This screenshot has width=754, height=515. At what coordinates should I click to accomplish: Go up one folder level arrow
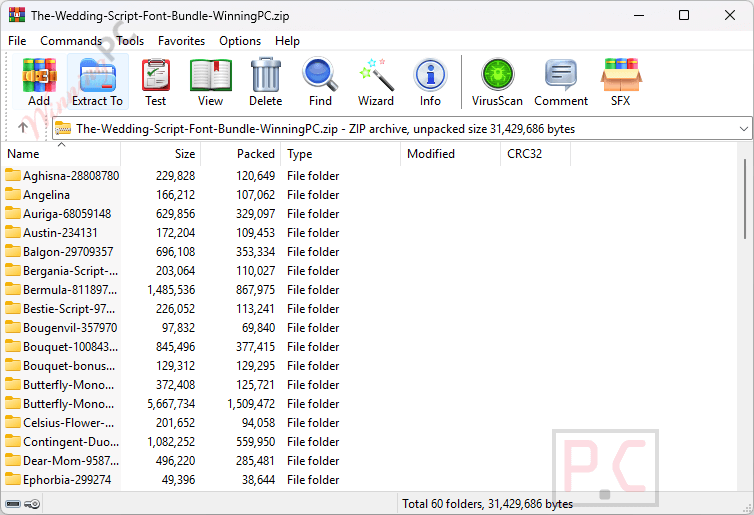[x=23, y=128]
